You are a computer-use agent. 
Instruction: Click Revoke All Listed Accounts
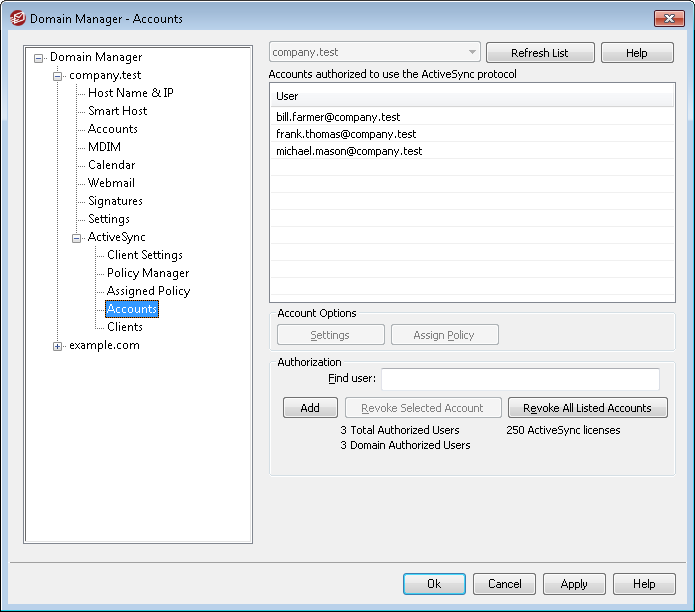(587, 408)
